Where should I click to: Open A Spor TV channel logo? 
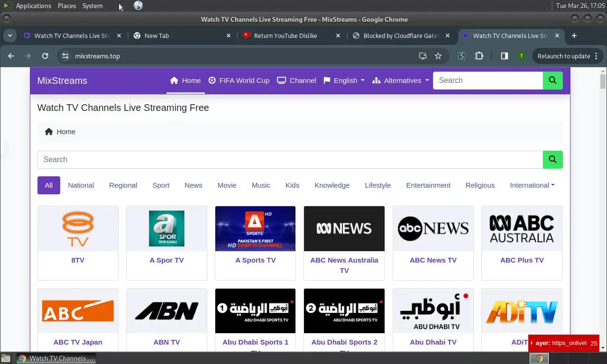click(166, 228)
